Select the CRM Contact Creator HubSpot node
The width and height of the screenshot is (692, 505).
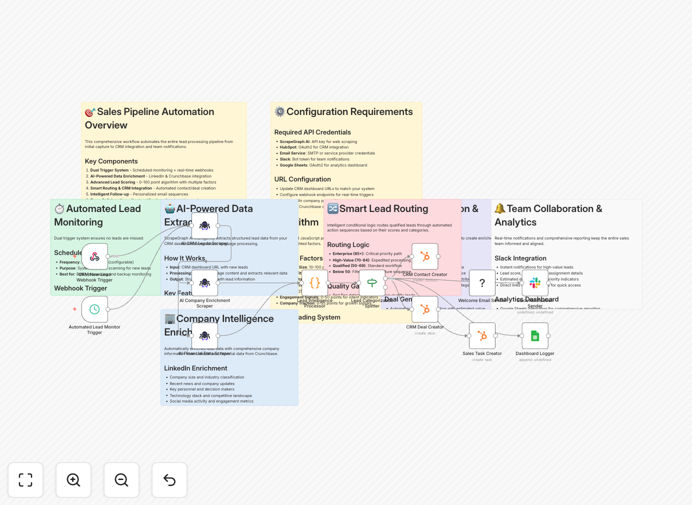coord(425,256)
